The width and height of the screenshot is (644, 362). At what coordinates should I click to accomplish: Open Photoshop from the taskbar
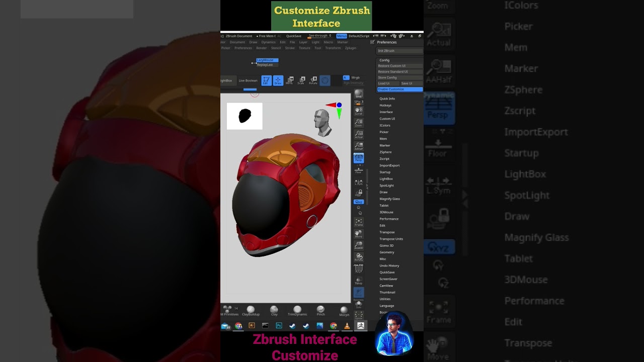[279, 326]
